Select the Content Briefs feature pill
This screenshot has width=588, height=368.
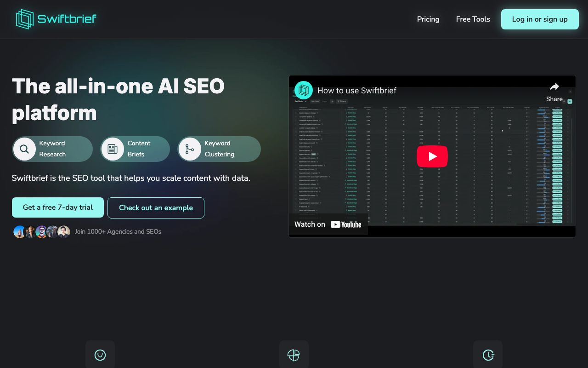tap(135, 149)
